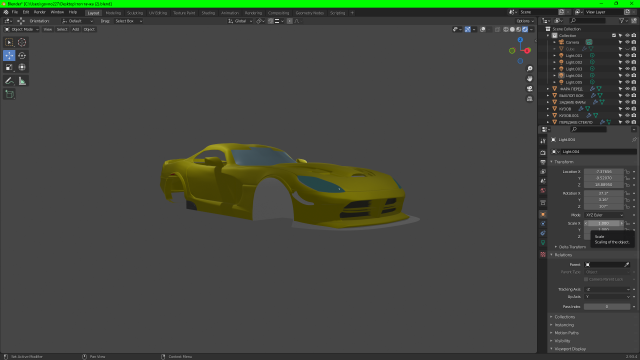The height and width of the screenshot is (360, 640).
Task: Select the Cursor tool
Action: [x=22, y=42]
